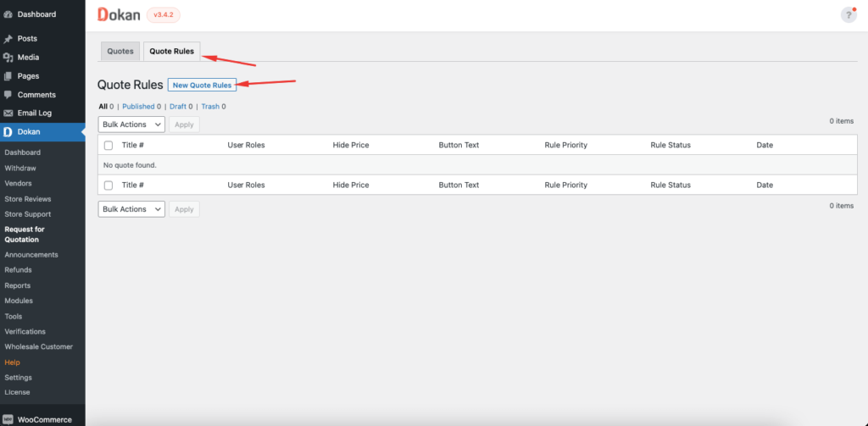Open the orange Help submenu item

(x=12, y=362)
